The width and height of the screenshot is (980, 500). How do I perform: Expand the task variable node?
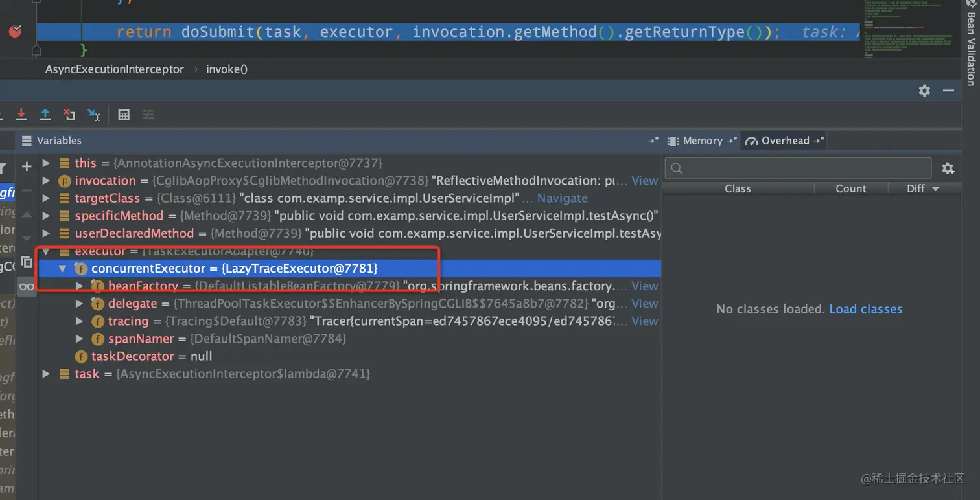[46, 374]
